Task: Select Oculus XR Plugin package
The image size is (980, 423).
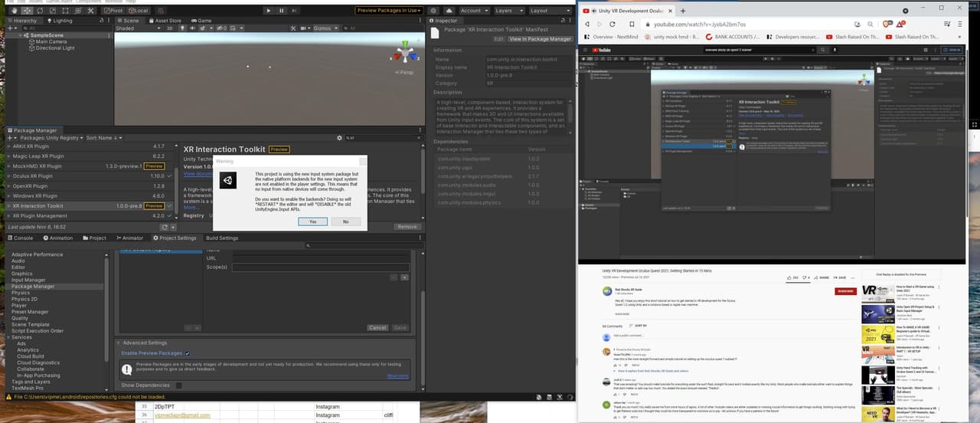Action: click(92, 175)
